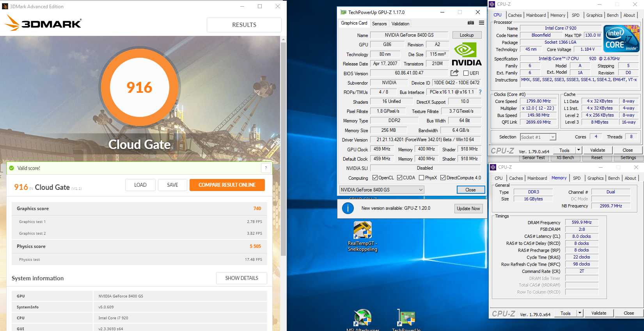This screenshot has width=644, height=331.
Task: Toggle the UEFI checkbox in GPU-Z
Action: point(466,73)
